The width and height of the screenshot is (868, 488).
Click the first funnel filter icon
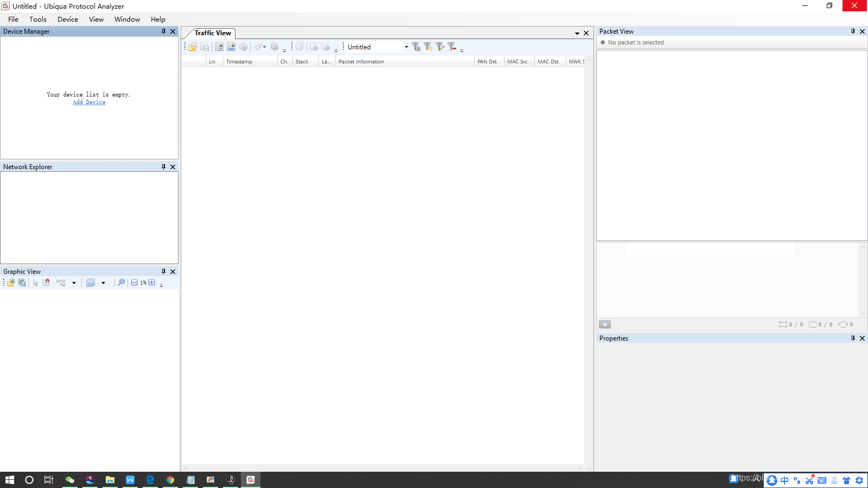pos(416,47)
